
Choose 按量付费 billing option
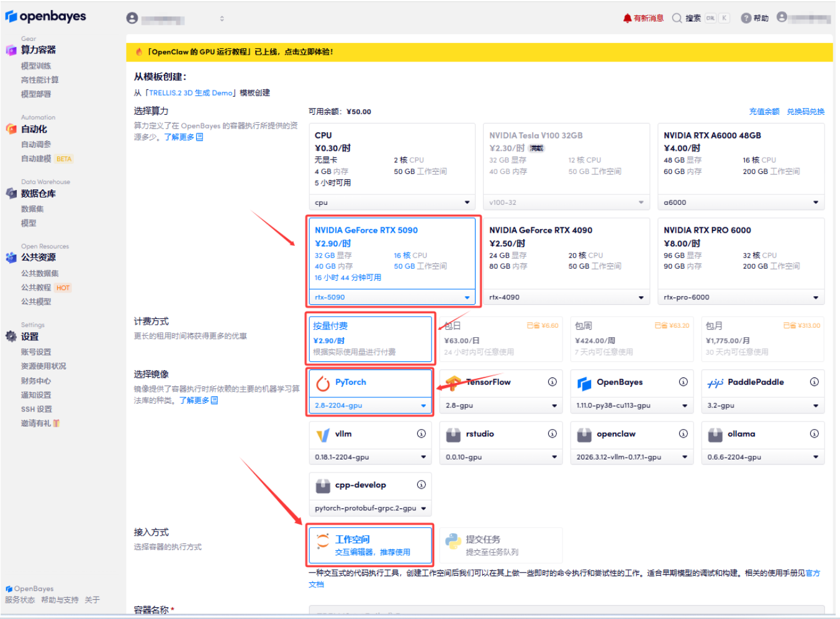coord(370,339)
